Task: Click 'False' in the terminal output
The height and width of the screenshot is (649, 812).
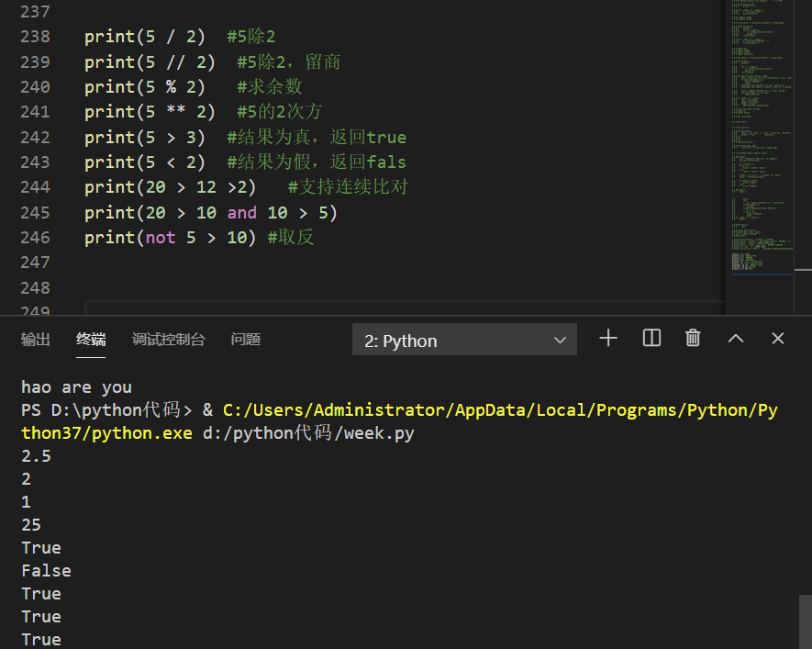Action: point(46,571)
